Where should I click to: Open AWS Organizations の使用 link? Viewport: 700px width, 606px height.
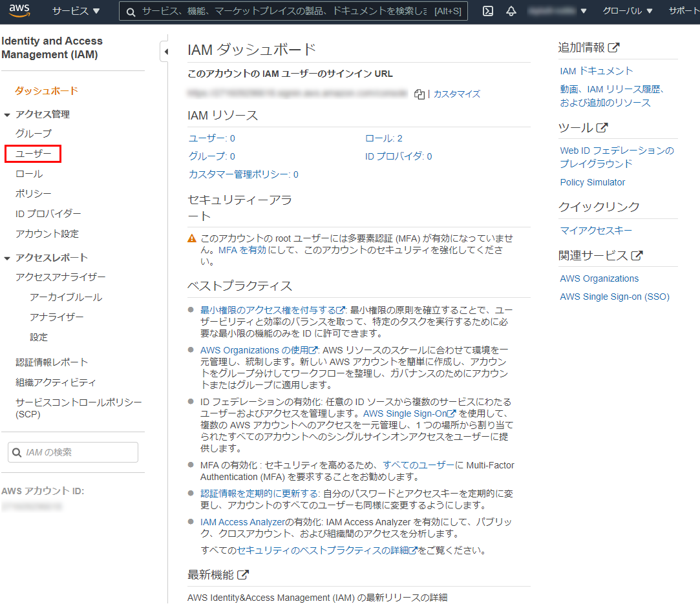[259, 350]
